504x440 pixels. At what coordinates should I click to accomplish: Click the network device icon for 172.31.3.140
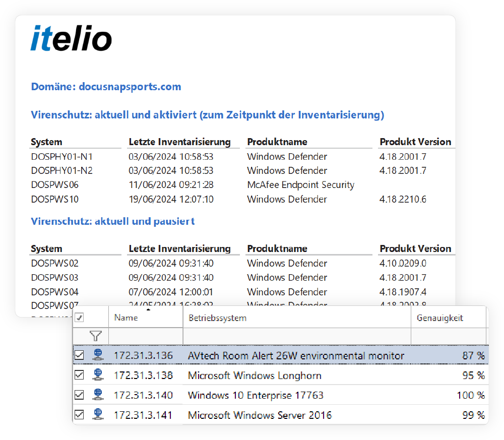(98, 395)
